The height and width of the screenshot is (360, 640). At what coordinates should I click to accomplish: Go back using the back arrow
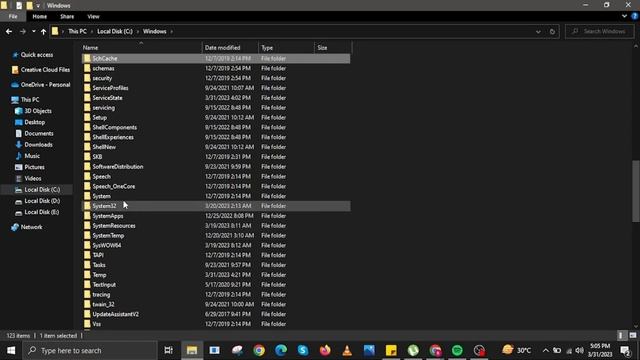(9, 31)
